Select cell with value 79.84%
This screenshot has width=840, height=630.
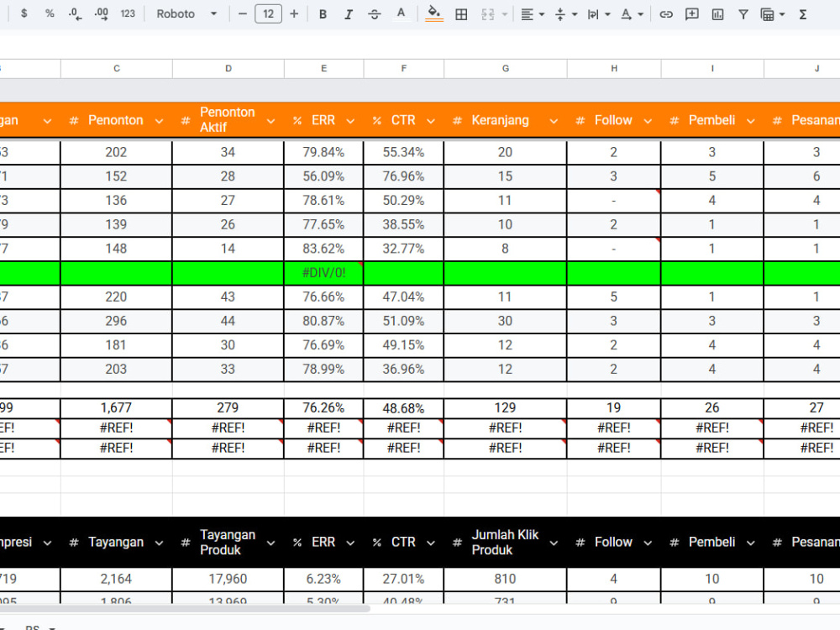(323, 152)
